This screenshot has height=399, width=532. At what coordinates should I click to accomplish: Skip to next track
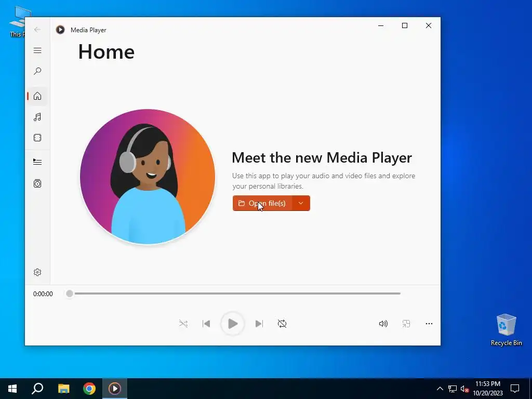259,324
